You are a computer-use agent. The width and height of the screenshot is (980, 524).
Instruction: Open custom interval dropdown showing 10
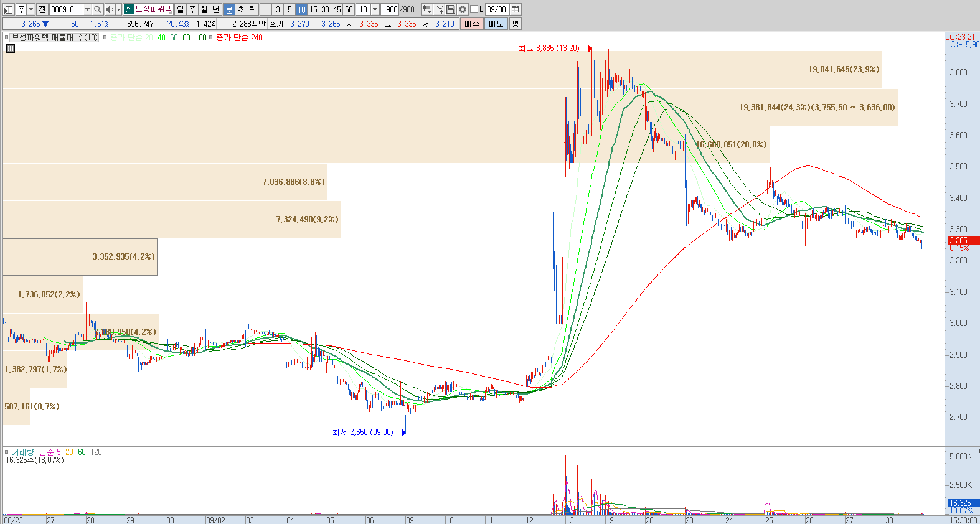click(x=375, y=9)
